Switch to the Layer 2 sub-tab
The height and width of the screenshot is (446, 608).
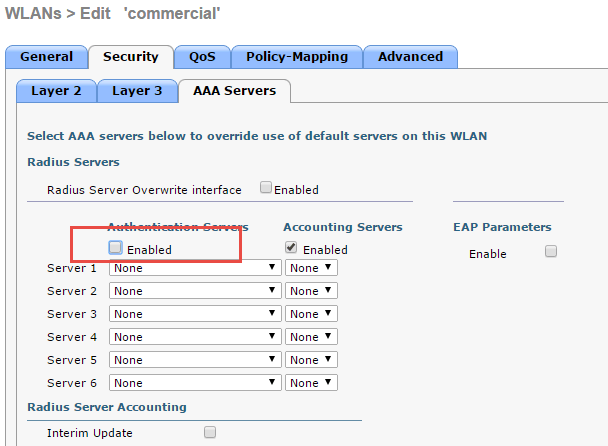57,91
